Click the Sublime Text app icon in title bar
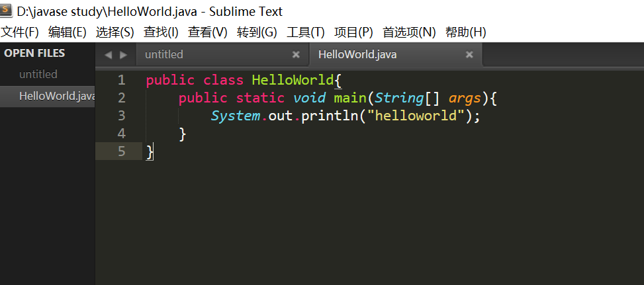 click(7, 11)
